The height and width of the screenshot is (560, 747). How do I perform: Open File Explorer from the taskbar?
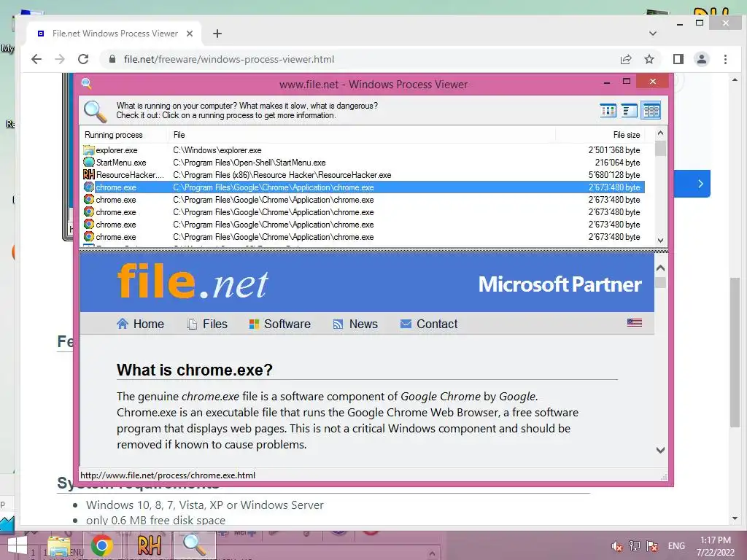(59, 547)
